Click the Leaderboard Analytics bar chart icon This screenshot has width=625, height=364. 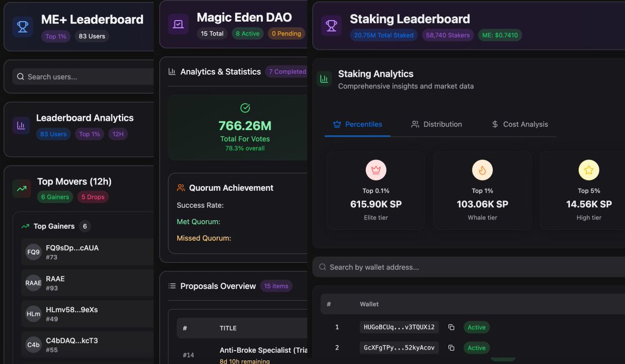point(21,125)
